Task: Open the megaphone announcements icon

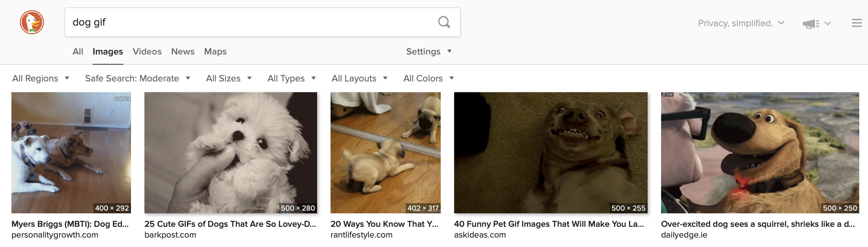Action: click(x=810, y=24)
